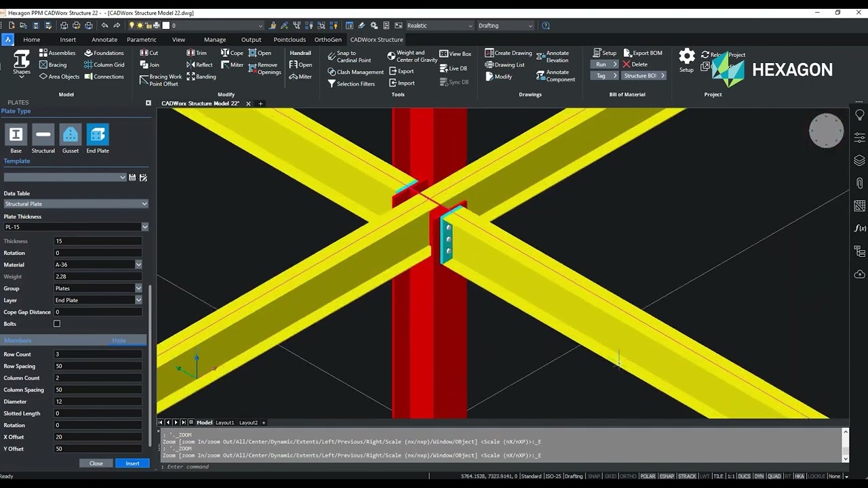
Task: Toggle GRID in status bar
Action: [x=610, y=476]
